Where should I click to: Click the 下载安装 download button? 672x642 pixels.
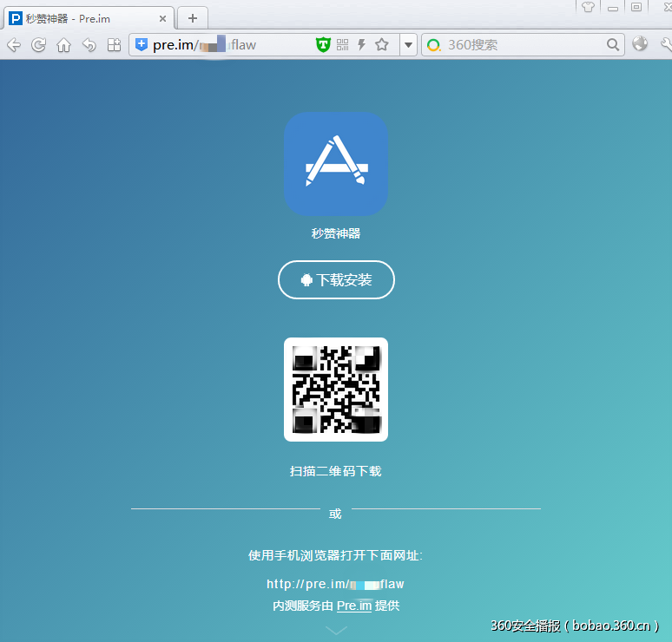click(x=336, y=280)
